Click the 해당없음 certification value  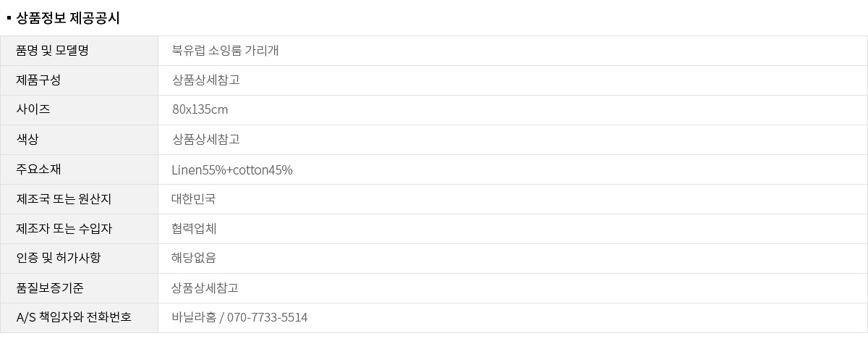[194, 258]
